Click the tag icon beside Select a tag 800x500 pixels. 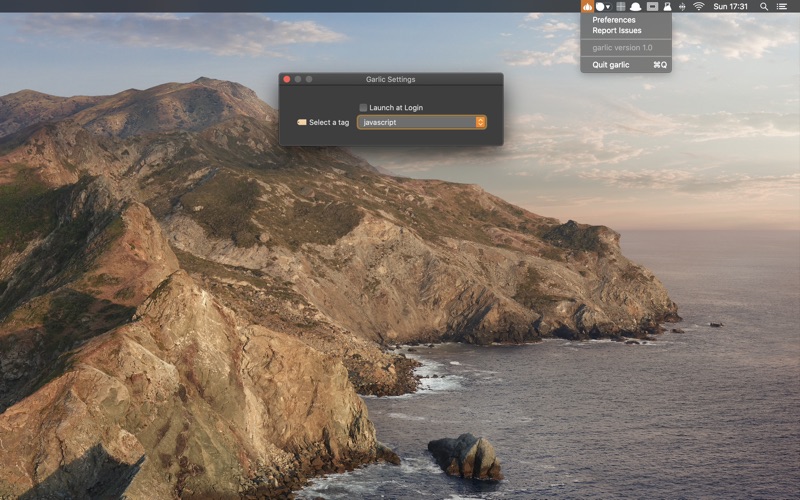[x=302, y=122]
